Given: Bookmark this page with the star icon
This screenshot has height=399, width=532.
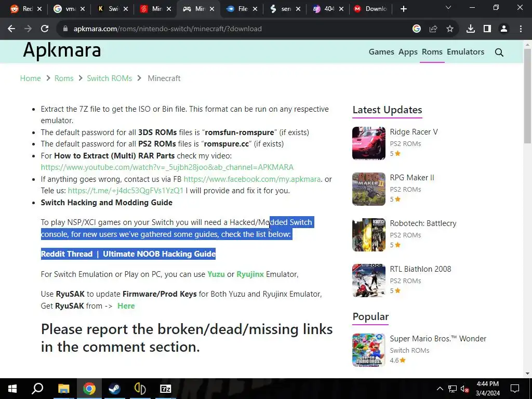Looking at the screenshot, I should coord(450,29).
